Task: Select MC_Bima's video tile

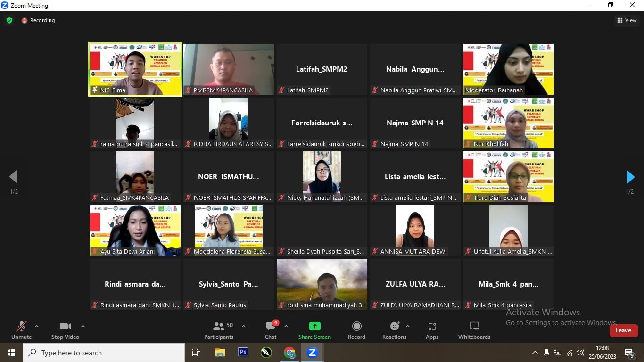Action: pyautogui.click(x=135, y=69)
